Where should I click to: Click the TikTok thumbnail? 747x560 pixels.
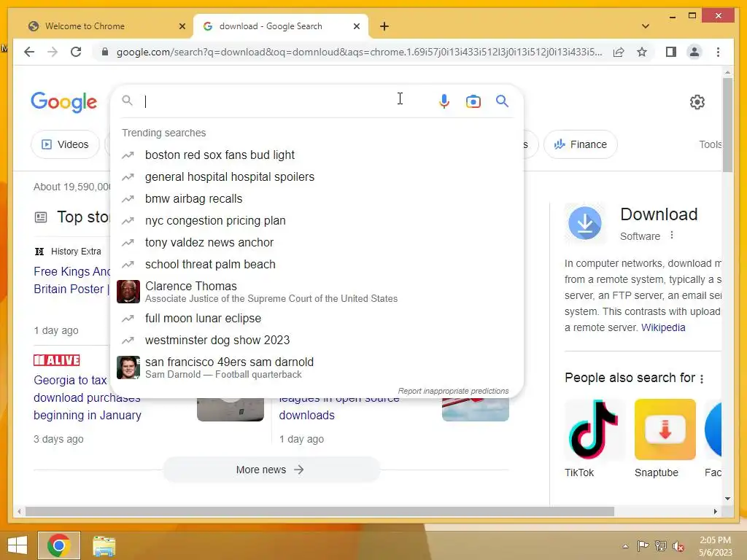[594, 429]
